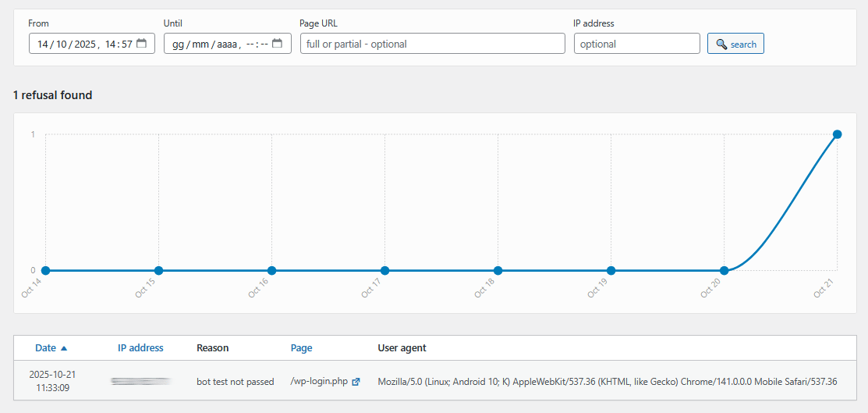The width and height of the screenshot is (868, 413).
Task: Open the From date calendar picker icon
Action: (141, 44)
